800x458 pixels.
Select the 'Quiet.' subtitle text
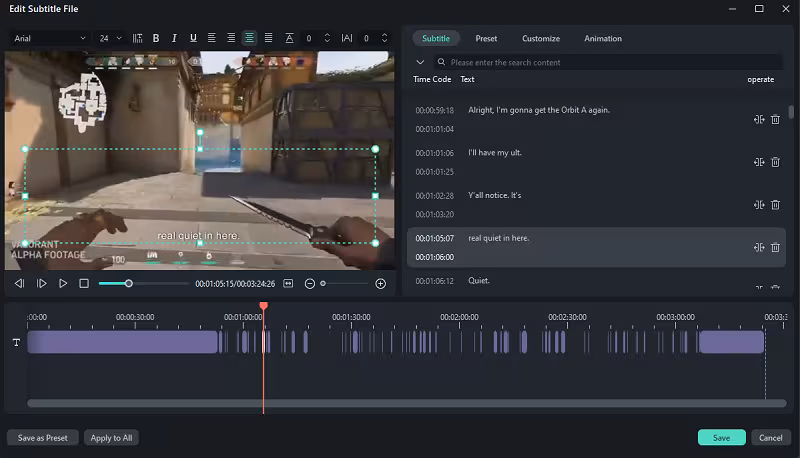click(x=479, y=281)
